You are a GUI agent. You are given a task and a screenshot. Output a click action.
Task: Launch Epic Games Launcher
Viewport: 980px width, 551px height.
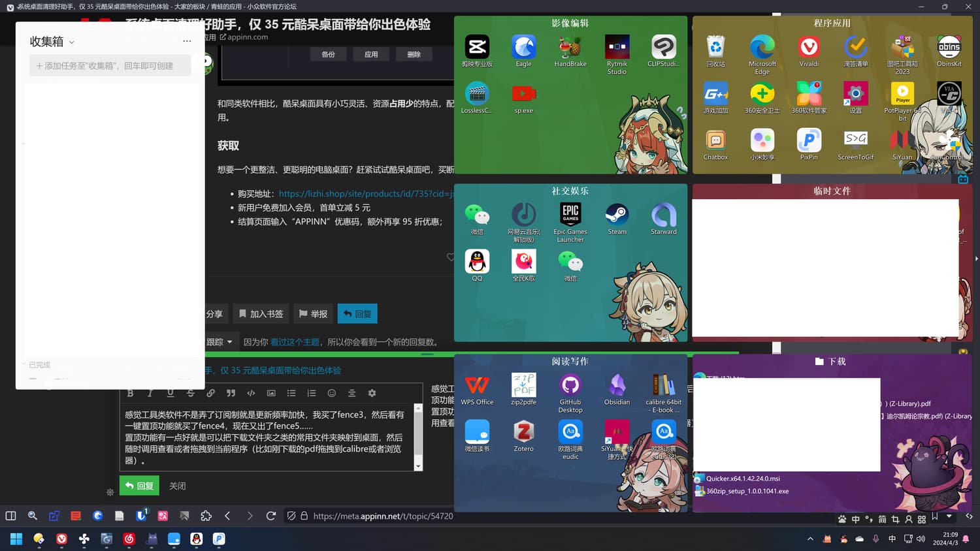570,215
